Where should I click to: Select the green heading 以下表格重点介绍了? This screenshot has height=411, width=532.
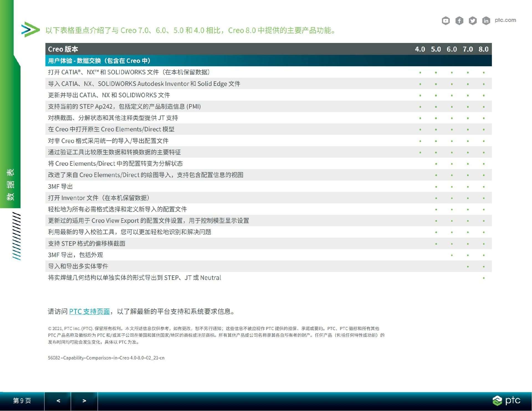[191, 30]
